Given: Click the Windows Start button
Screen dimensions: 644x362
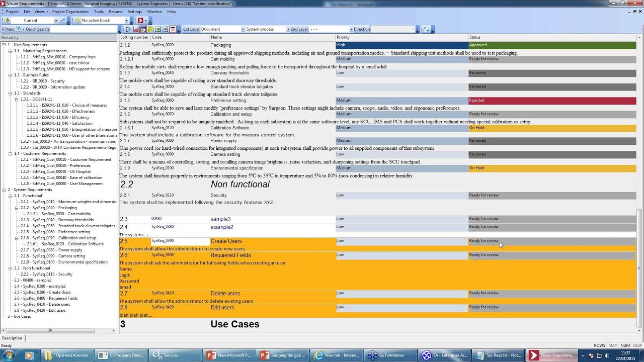Looking at the screenshot, I should 9,355.
